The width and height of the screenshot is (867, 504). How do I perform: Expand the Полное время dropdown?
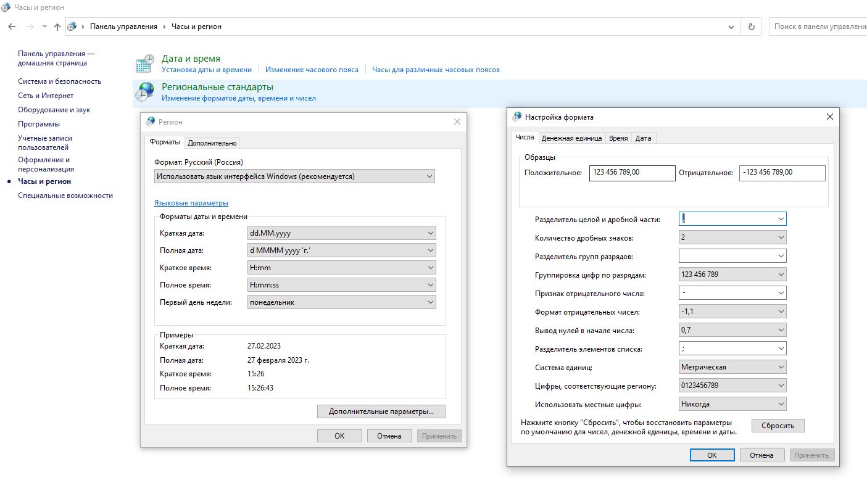pos(341,285)
